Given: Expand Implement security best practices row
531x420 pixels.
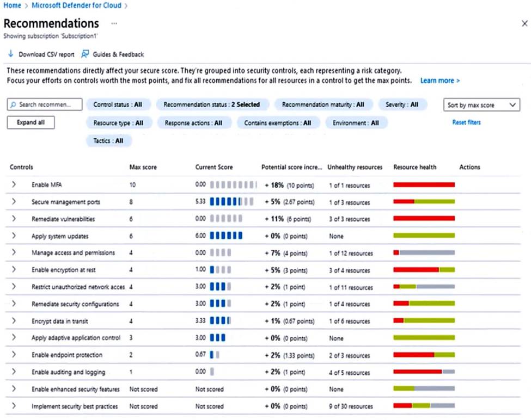Looking at the screenshot, I should click(14, 406).
